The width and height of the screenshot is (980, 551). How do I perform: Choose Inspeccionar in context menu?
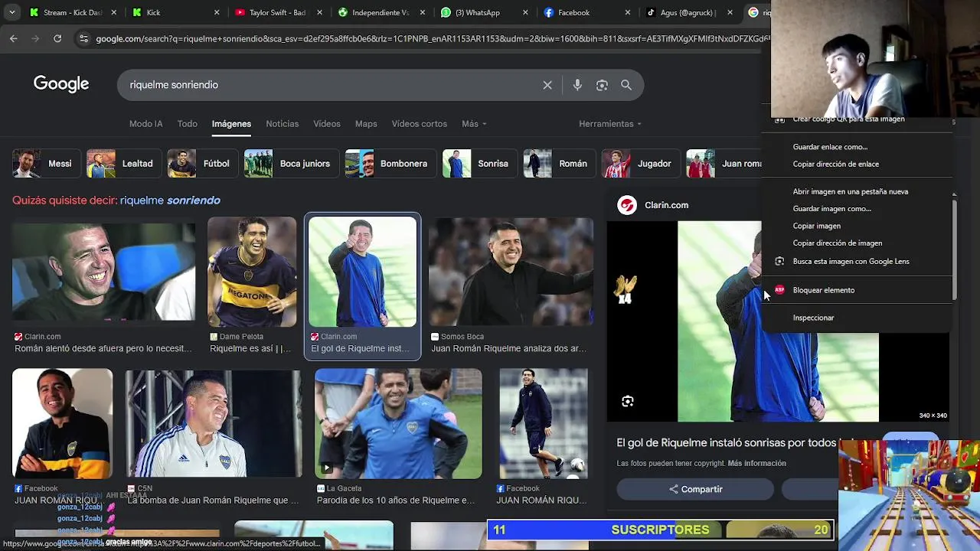[813, 318]
